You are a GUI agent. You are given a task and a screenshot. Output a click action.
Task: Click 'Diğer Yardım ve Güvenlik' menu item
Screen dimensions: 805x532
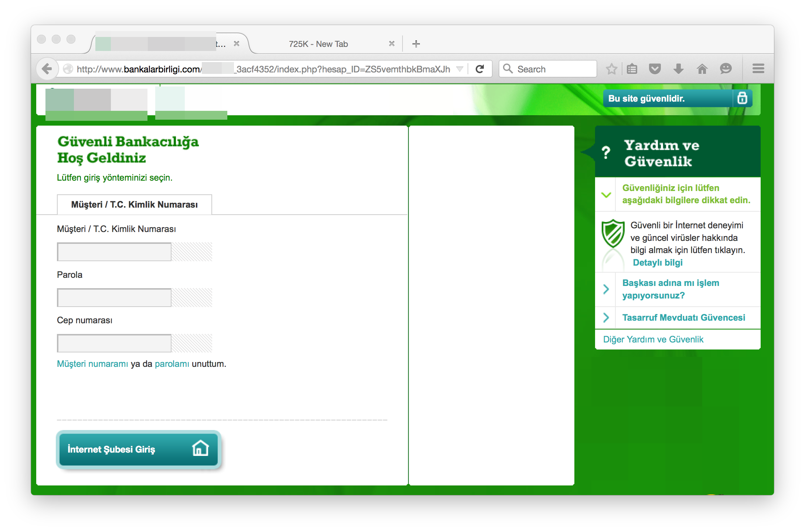click(653, 339)
